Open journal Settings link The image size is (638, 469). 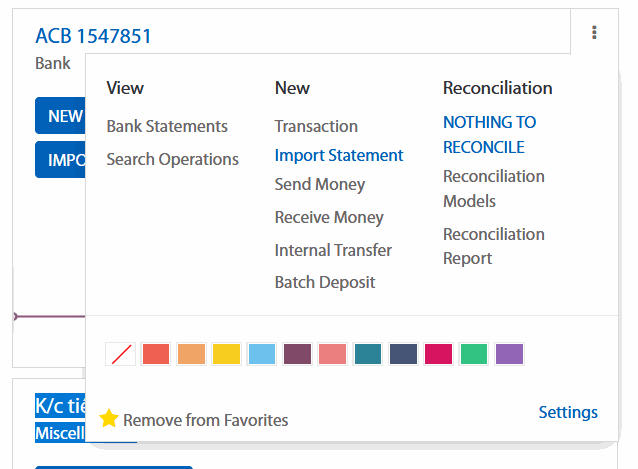click(x=568, y=412)
